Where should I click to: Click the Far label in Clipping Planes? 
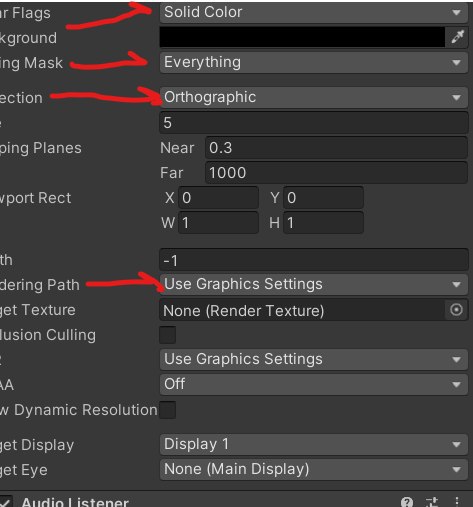point(172,173)
